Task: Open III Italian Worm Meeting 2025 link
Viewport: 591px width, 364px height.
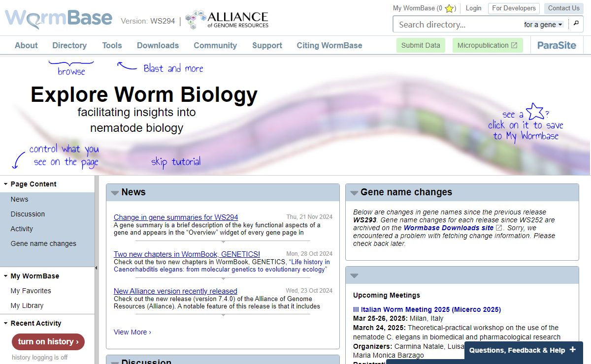Action: [x=427, y=309]
